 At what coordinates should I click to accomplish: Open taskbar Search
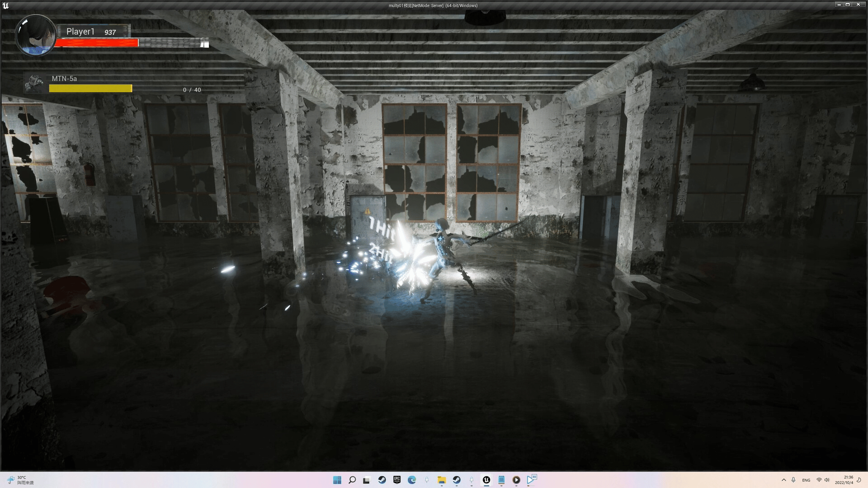[352, 480]
